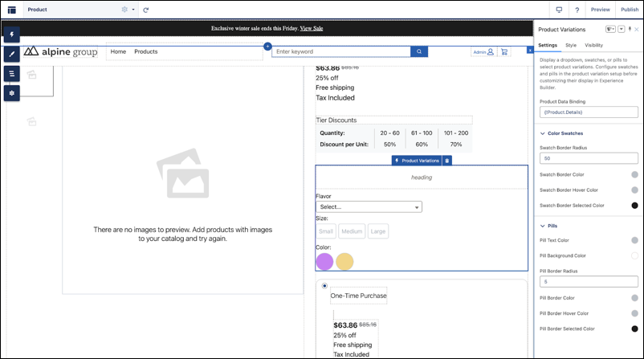Choose the Large size pill
The image size is (644, 359).
(x=378, y=231)
